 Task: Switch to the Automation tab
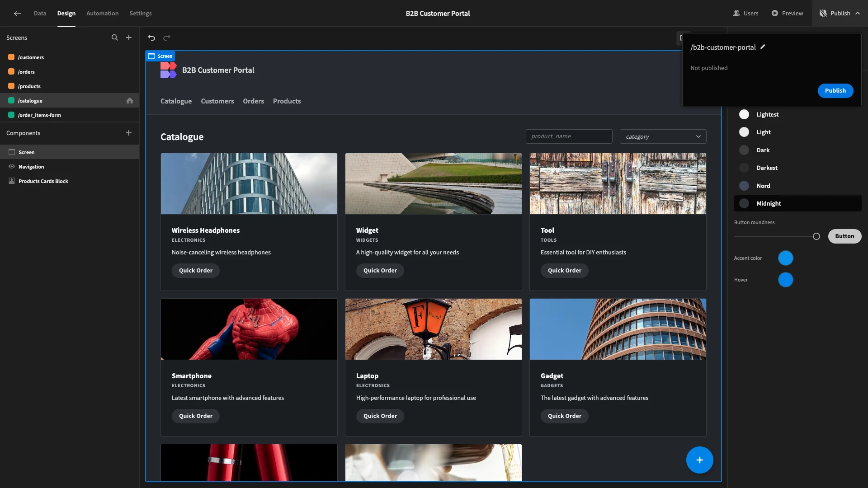pos(102,13)
